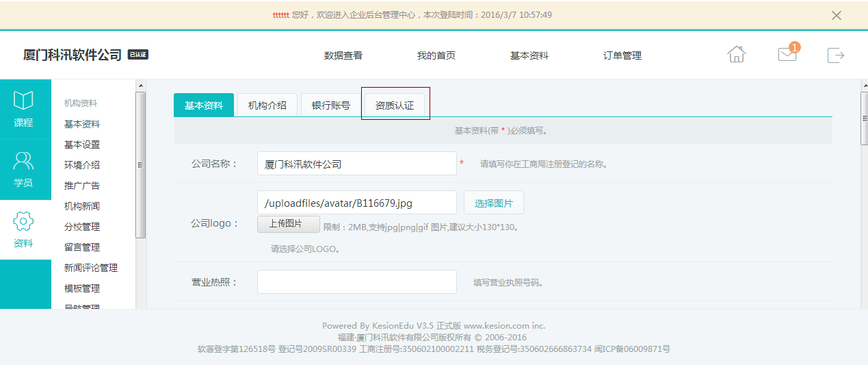Open the mail messages envelope icon
Viewport: 868px width, 365px height.
787,55
